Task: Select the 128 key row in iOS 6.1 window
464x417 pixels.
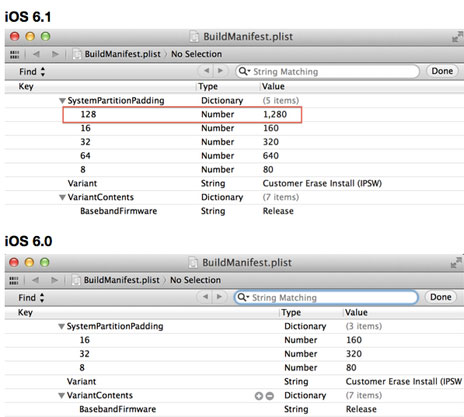Action: 234,114
